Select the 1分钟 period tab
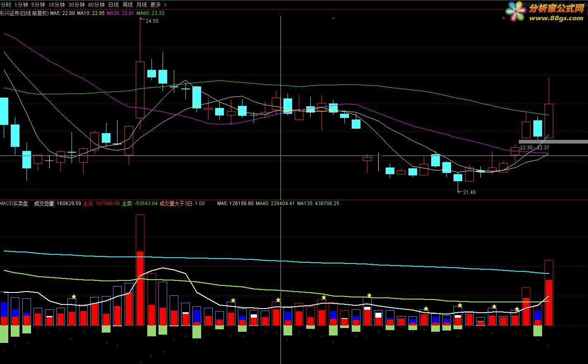This screenshot has width=588, height=364. (x=21, y=5)
